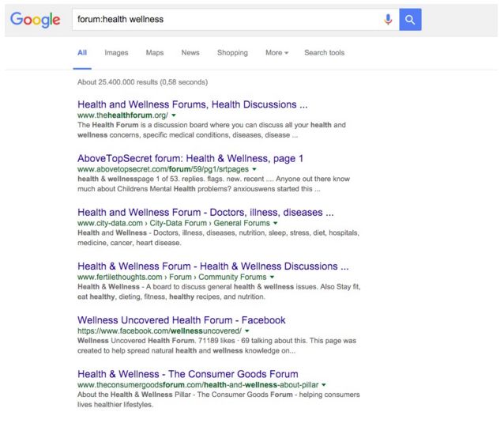Open Wellness Uncovered Health Forum - Facebook result
The image size is (504, 427).
(x=181, y=320)
